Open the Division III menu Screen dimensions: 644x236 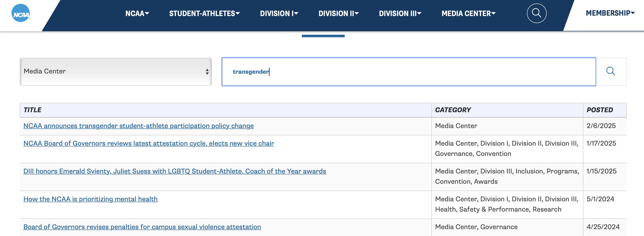click(400, 13)
